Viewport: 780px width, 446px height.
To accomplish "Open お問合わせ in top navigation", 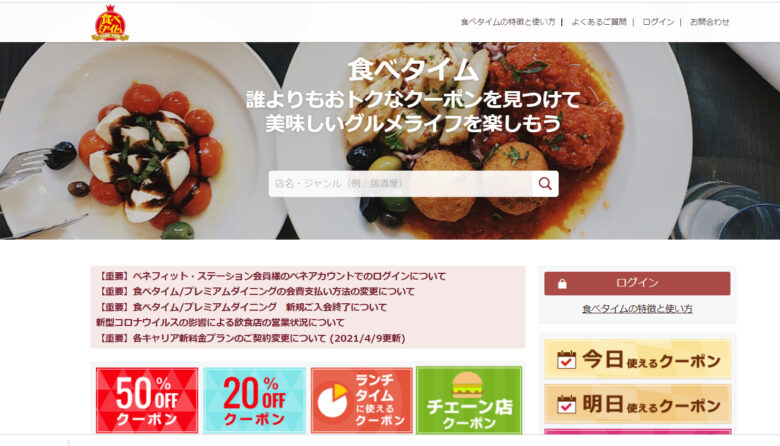I will 709,22.
